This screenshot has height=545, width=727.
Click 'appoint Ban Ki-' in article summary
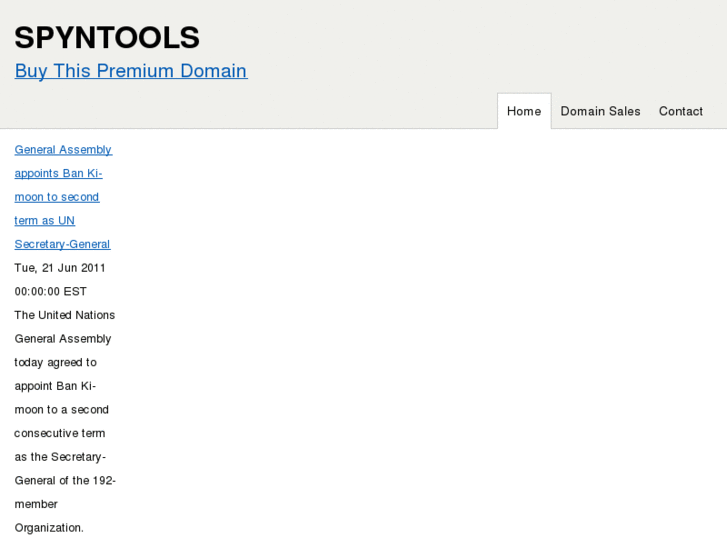tap(55, 386)
